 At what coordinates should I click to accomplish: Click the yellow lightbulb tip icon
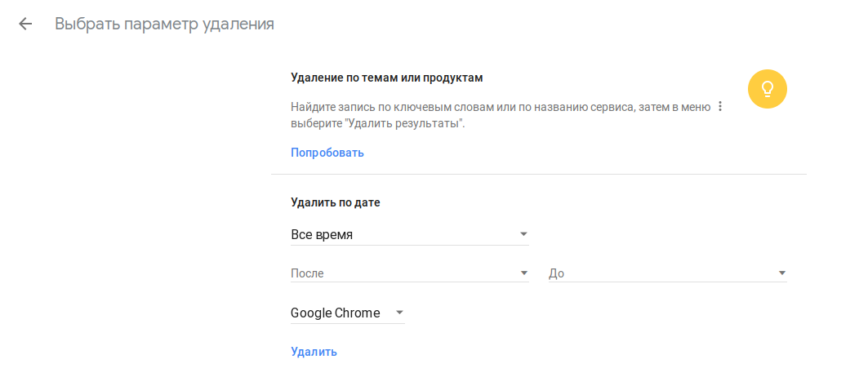[767, 88]
